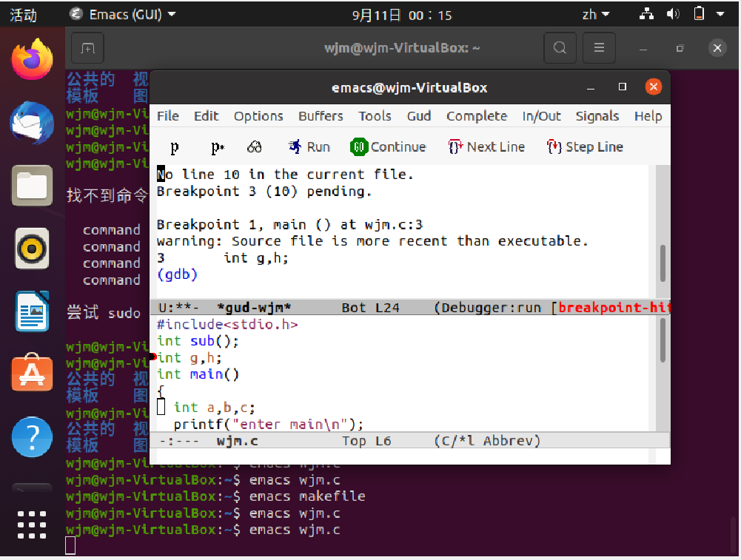Open the In/Out menu
The image size is (741, 560).
point(542,116)
